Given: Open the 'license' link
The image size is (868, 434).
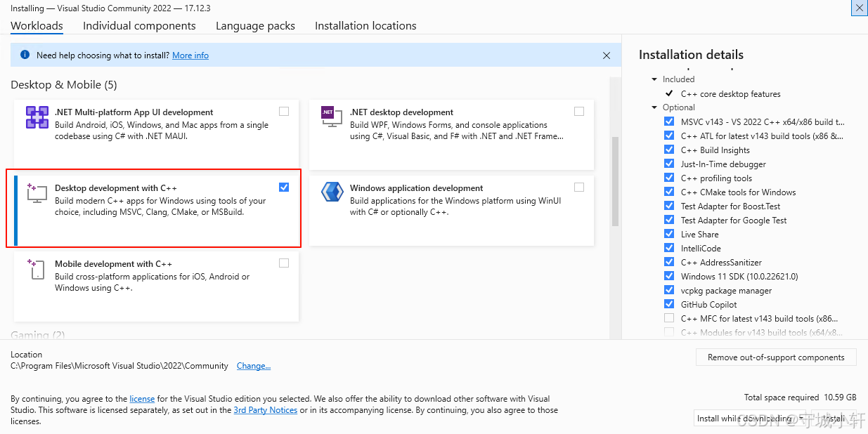Looking at the screenshot, I should point(142,398).
